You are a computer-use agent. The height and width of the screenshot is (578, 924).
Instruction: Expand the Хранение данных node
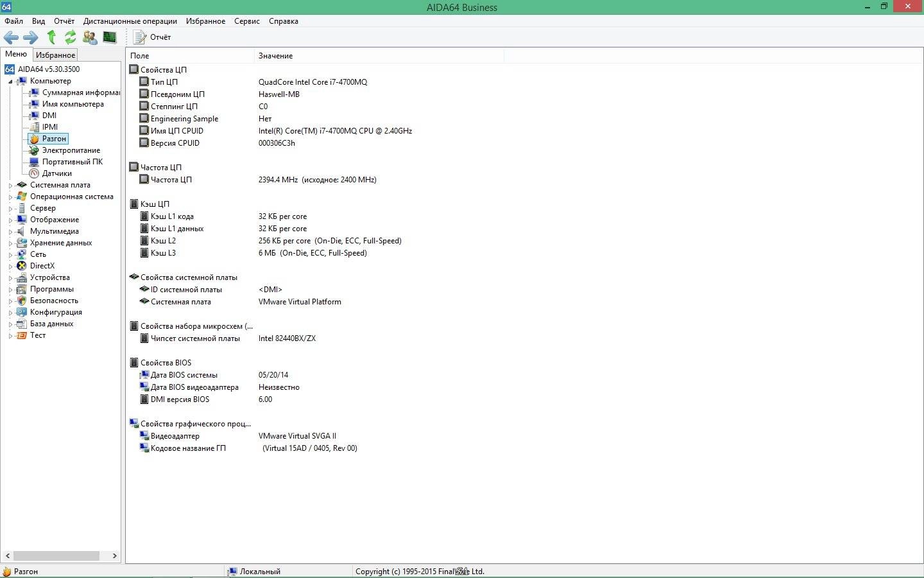point(10,243)
